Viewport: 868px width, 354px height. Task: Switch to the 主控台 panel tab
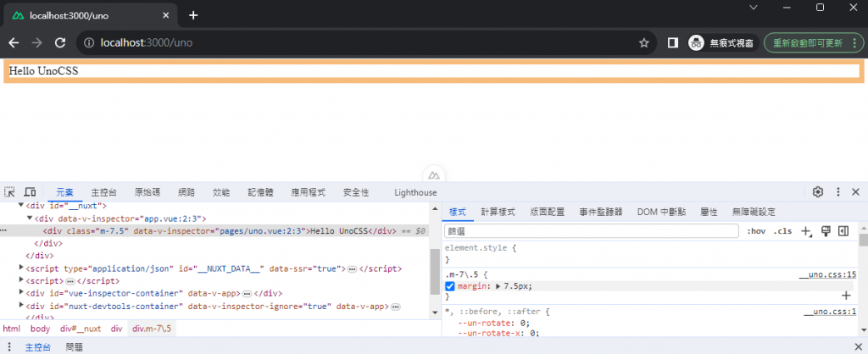[x=104, y=192]
